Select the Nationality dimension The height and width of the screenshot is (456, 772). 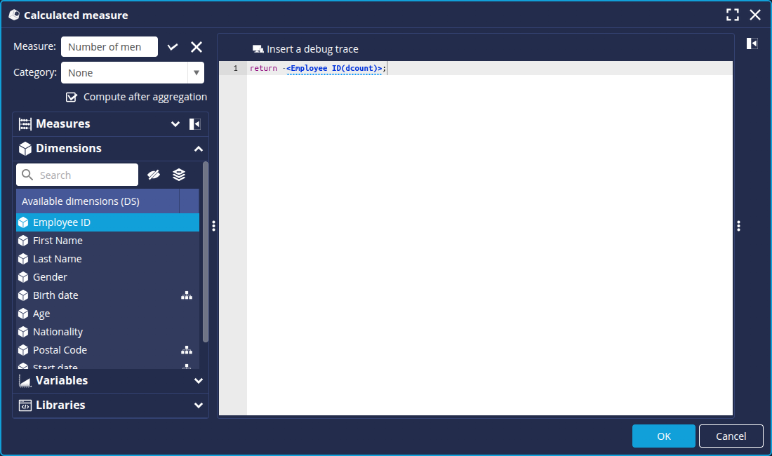pyautogui.click(x=58, y=332)
